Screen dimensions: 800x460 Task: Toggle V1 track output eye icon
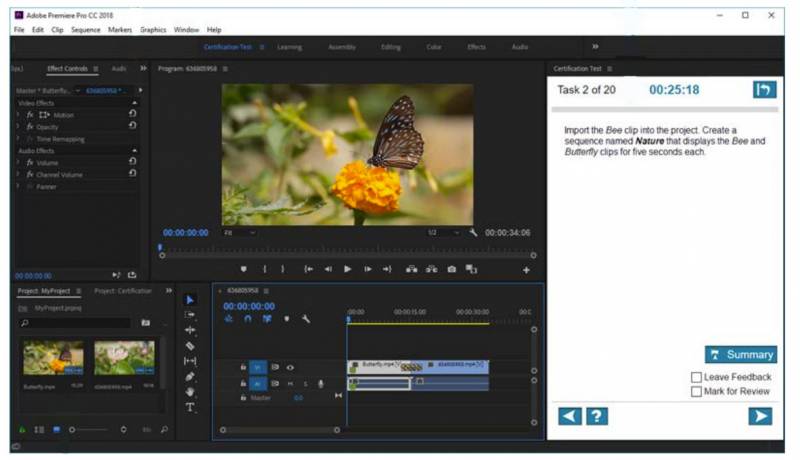pyautogui.click(x=290, y=368)
